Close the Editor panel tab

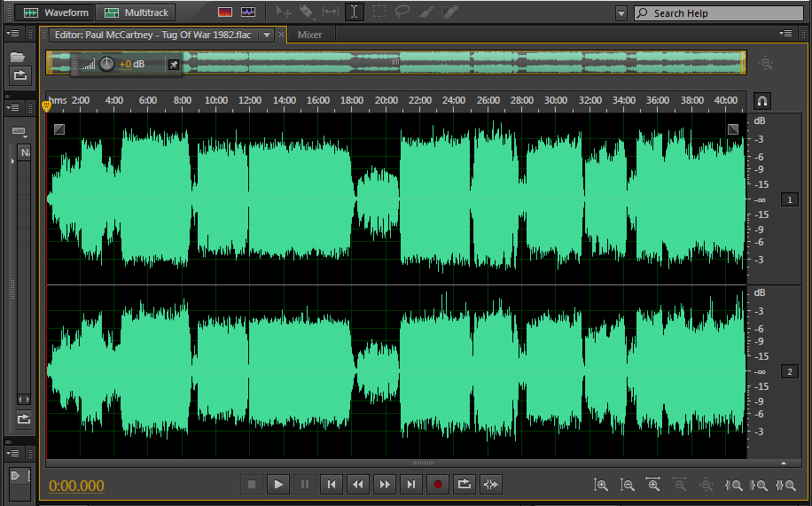click(x=281, y=35)
